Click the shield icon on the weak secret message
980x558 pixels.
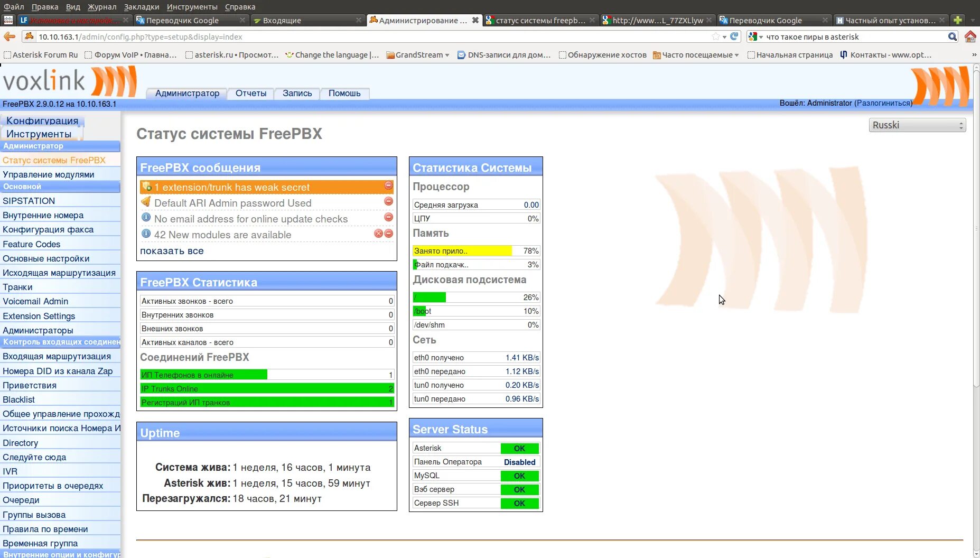[146, 187]
